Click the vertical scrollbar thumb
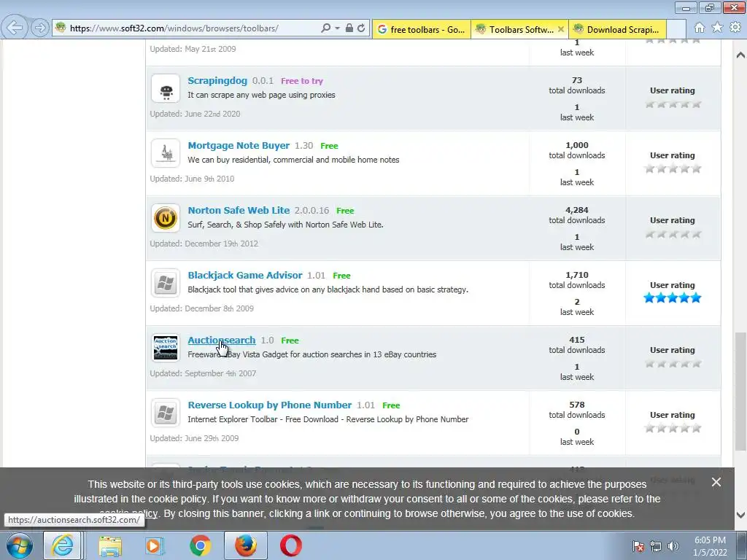The image size is (747, 560). tap(740, 392)
